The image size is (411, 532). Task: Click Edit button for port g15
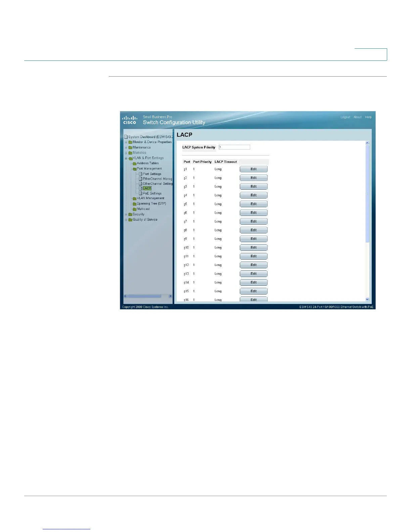pyautogui.click(x=254, y=292)
